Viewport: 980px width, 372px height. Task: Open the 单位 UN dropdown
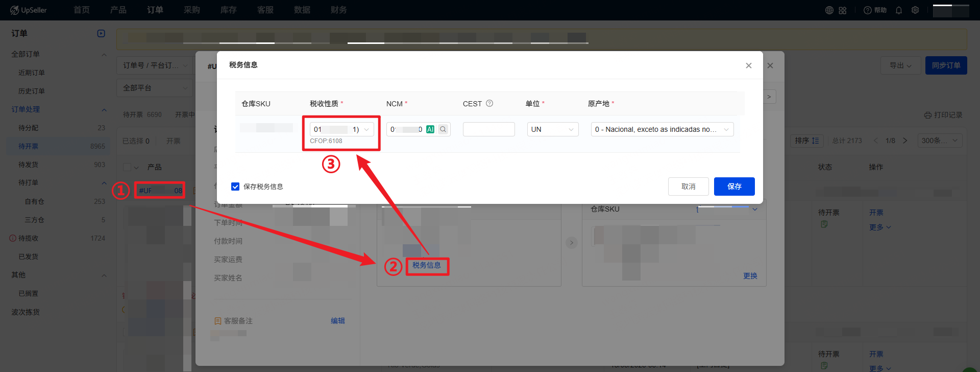(x=552, y=129)
